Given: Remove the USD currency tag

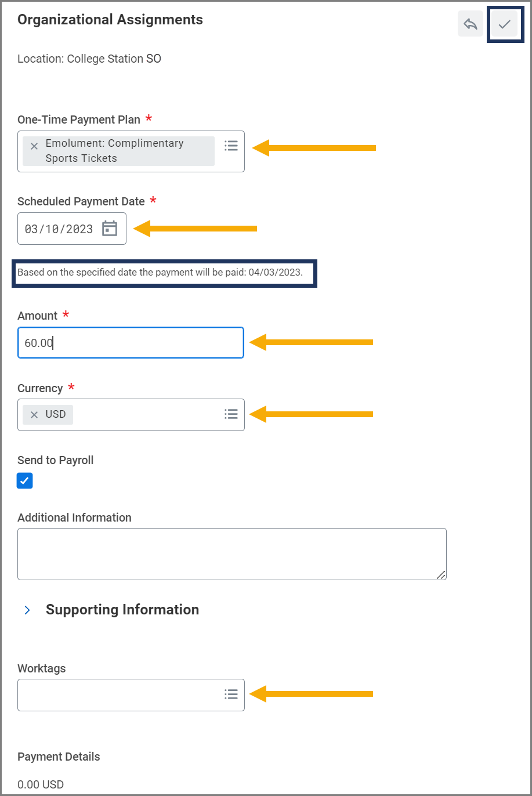Looking at the screenshot, I should tap(34, 415).
